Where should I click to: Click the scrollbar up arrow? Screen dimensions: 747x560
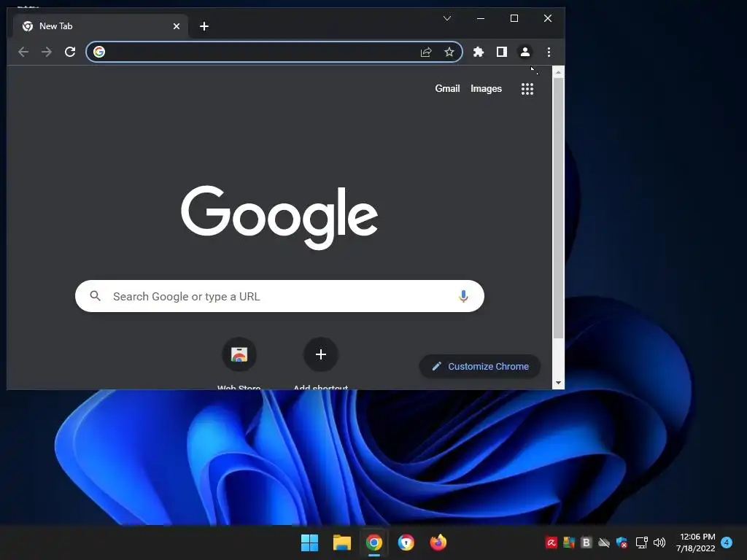(x=558, y=72)
